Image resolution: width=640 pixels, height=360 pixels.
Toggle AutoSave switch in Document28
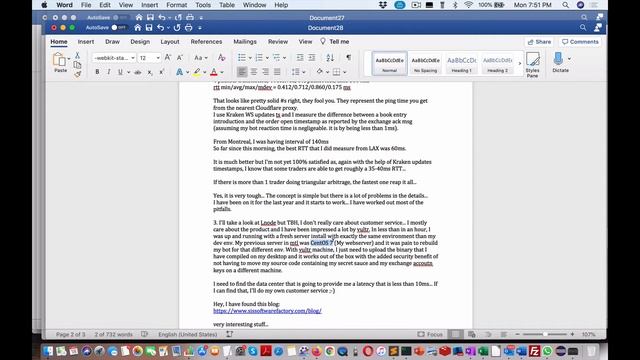(118, 27)
